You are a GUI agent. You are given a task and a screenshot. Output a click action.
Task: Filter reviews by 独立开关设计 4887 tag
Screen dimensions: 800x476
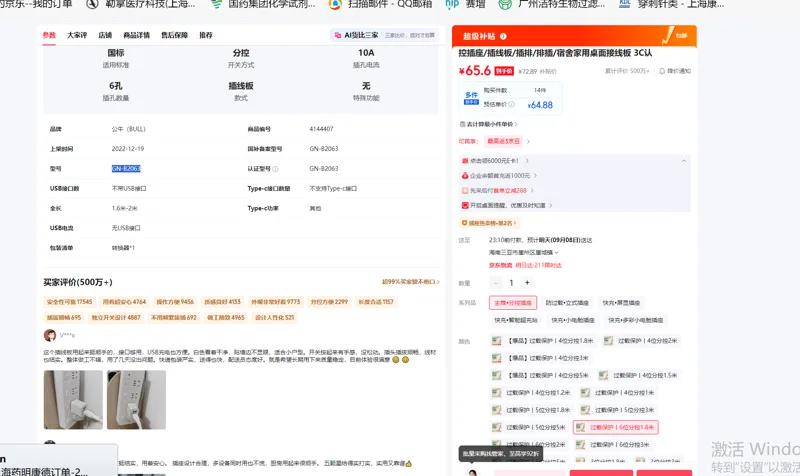point(116,317)
